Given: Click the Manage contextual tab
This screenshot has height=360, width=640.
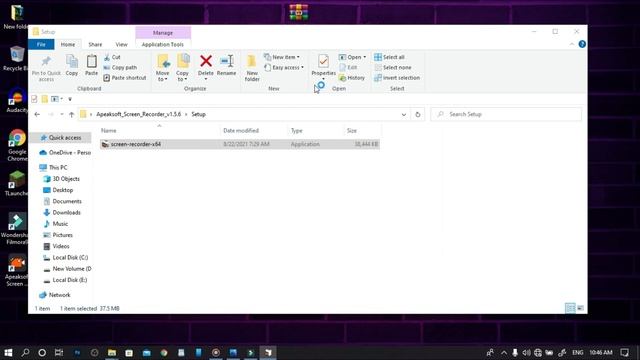Looking at the screenshot, I should pos(163,33).
